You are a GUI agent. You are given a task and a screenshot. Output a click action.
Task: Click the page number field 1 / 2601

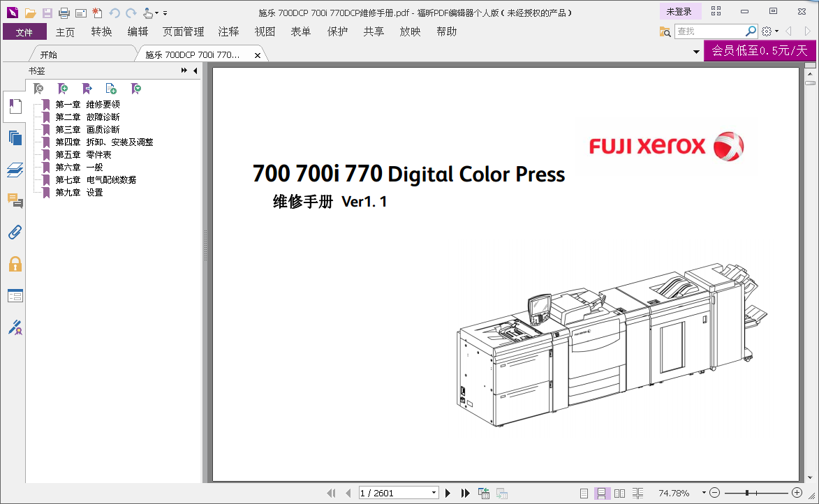394,493
